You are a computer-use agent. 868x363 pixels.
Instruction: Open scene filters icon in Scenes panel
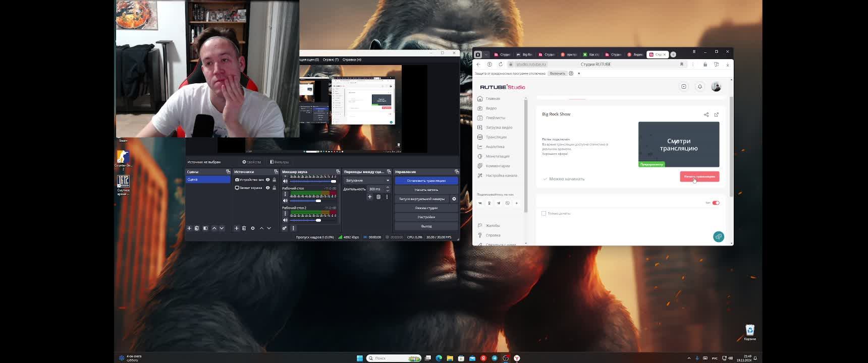coord(205,228)
